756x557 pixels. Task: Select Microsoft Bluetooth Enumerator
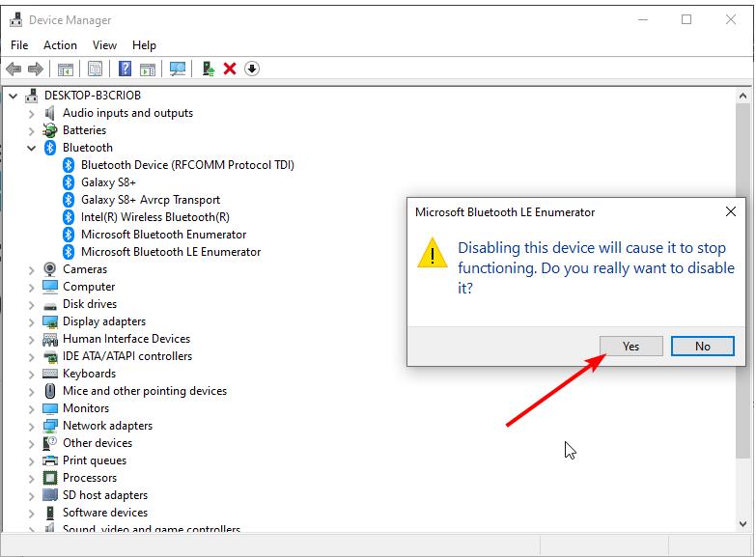click(x=164, y=235)
